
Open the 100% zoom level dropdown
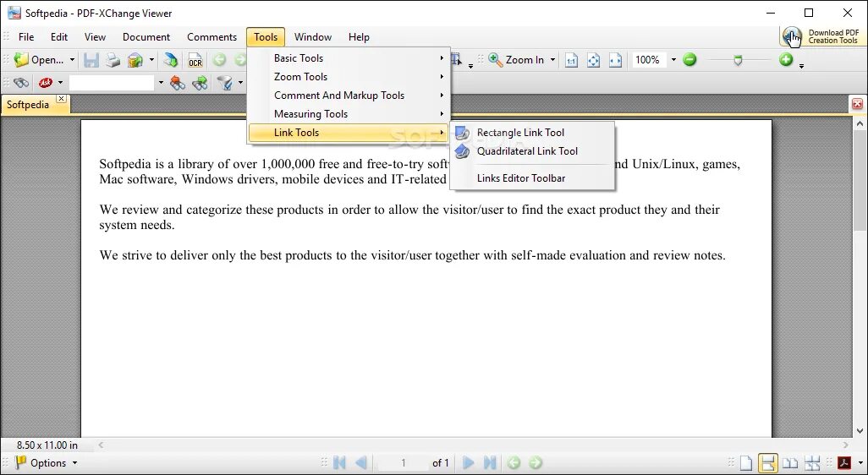(673, 60)
